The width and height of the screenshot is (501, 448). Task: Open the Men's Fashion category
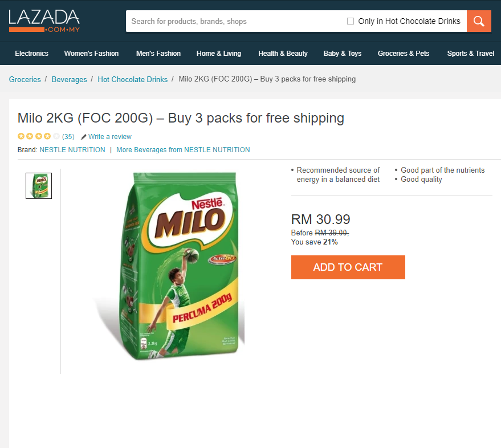158,54
